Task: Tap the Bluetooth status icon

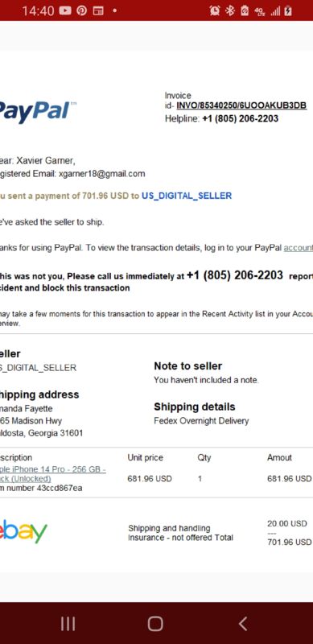Action: coord(229,10)
